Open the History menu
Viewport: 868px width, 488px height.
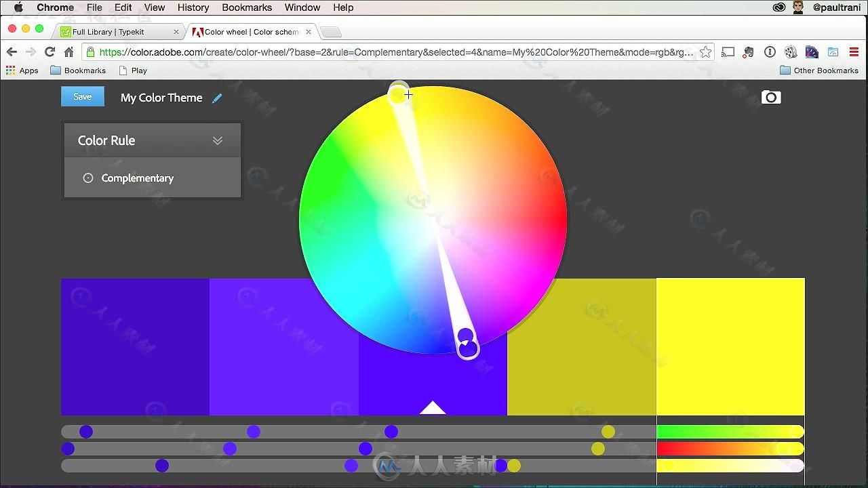(x=193, y=7)
